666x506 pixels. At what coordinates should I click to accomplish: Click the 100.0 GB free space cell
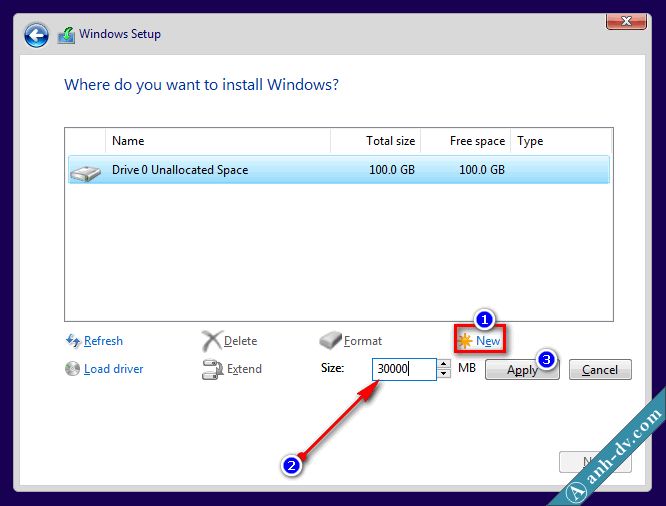point(482,170)
